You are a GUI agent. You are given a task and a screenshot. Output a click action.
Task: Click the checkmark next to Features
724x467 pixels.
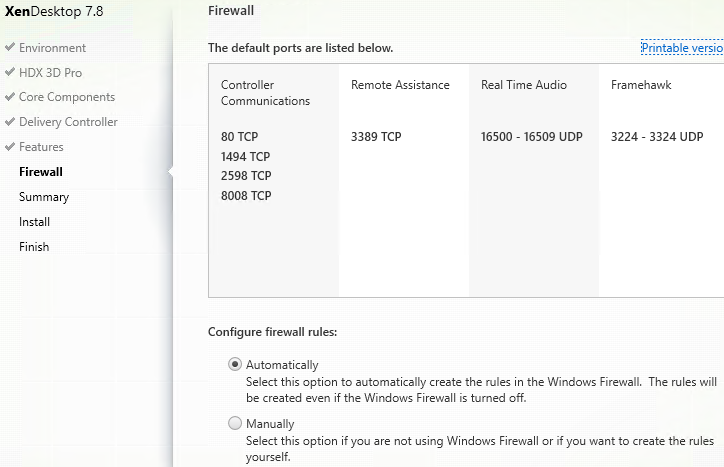[x=10, y=146]
